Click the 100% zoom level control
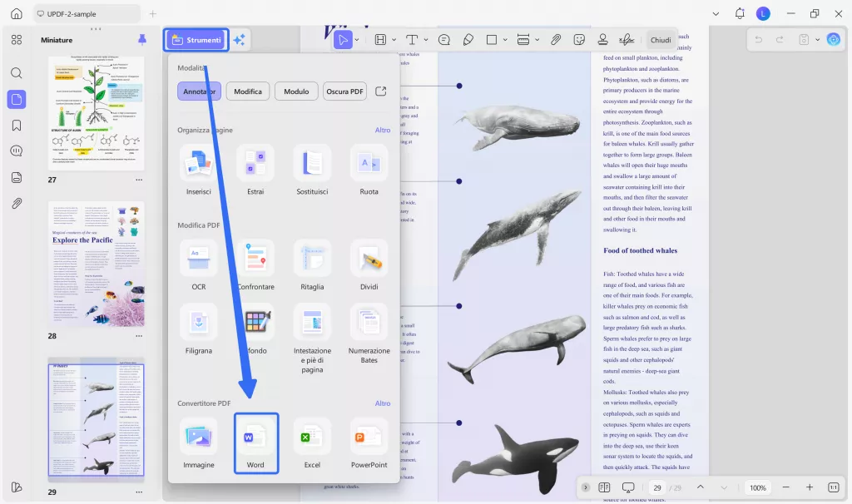 [758, 488]
